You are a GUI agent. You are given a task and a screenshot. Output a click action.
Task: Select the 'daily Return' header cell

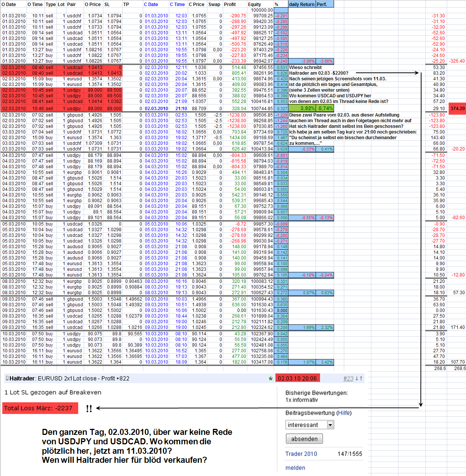[302, 5]
